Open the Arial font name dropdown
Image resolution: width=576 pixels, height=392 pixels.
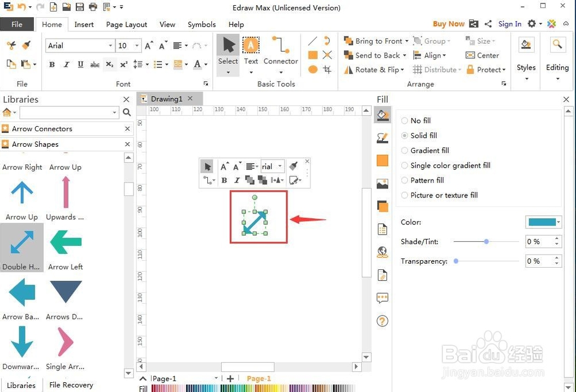click(x=110, y=45)
